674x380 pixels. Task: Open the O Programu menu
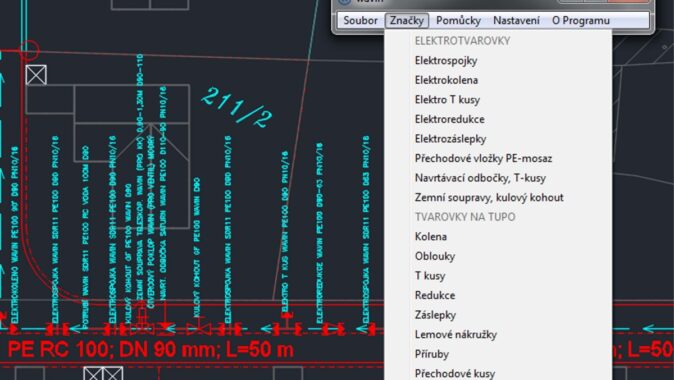581,21
